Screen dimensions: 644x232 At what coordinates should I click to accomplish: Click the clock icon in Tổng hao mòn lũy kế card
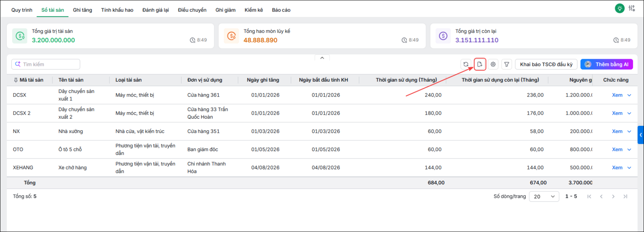404,40
